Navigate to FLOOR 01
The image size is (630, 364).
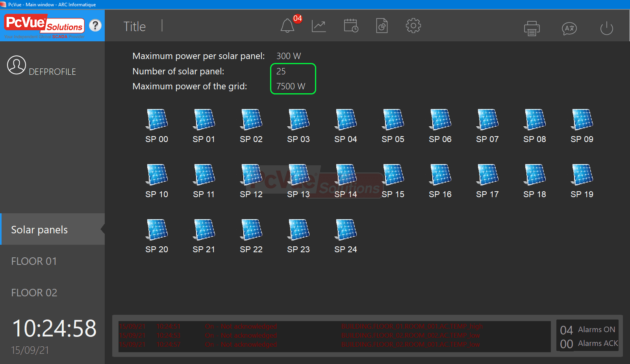[x=34, y=261]
